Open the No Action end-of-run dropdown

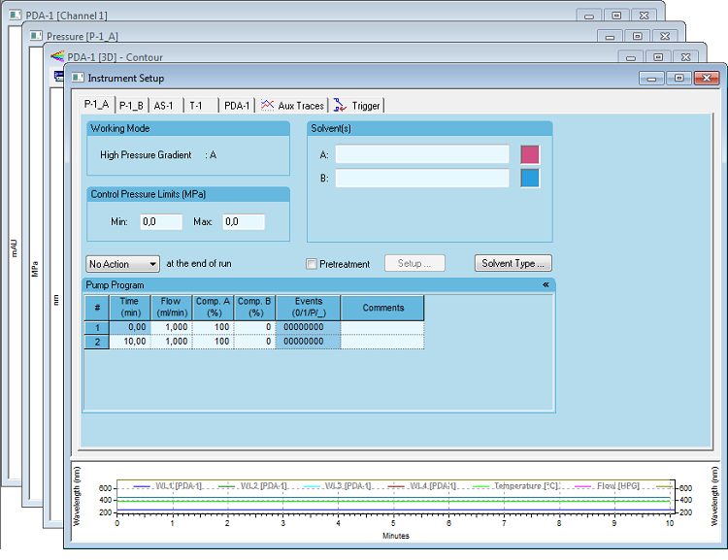click(x=122, y=263)
